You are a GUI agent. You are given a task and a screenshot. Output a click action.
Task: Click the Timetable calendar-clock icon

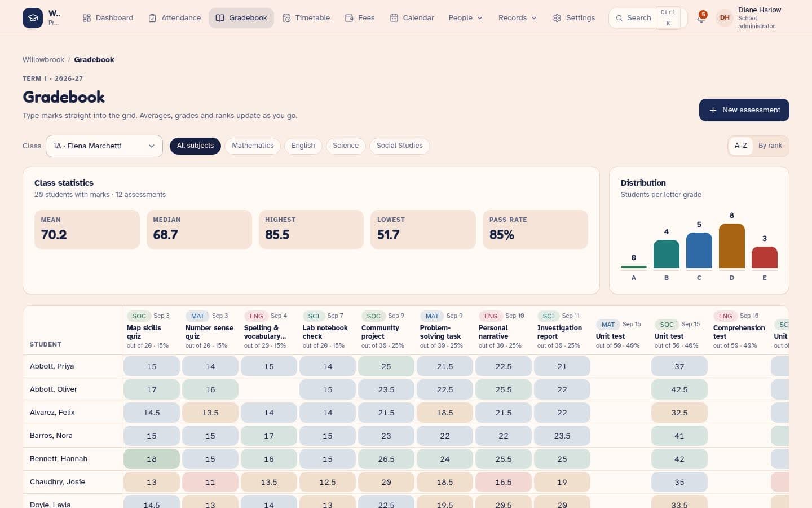(x=286, y=18)
